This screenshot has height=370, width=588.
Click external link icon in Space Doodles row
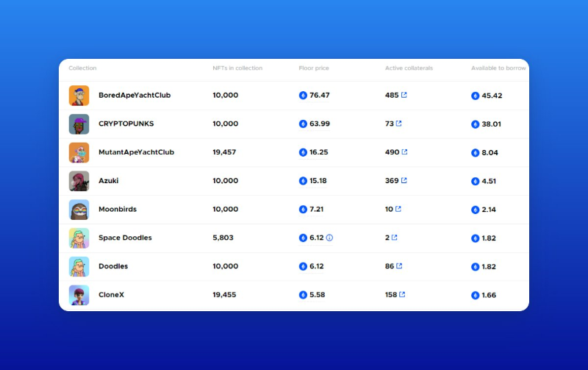coord(394,238)
